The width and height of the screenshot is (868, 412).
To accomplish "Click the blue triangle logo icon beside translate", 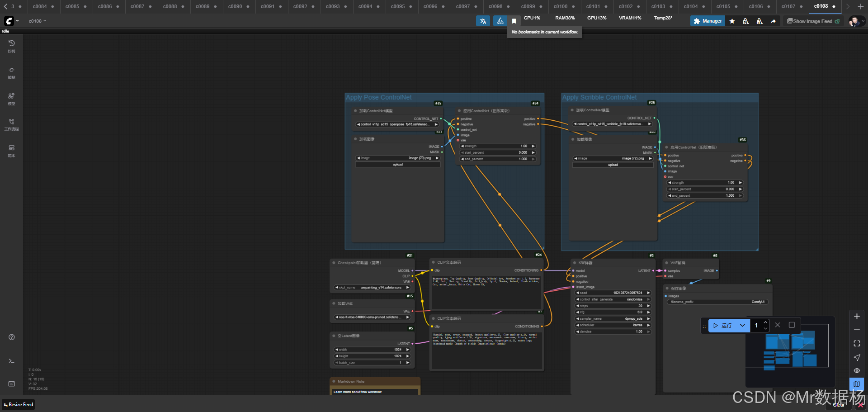I will click(x=500, y=21).
